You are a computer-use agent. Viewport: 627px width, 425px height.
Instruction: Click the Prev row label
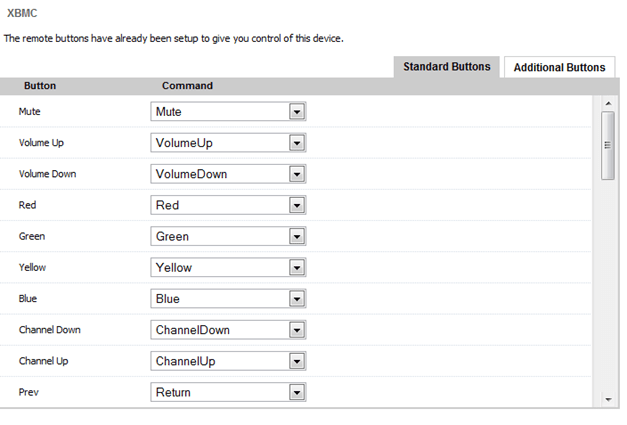point(28,393)
